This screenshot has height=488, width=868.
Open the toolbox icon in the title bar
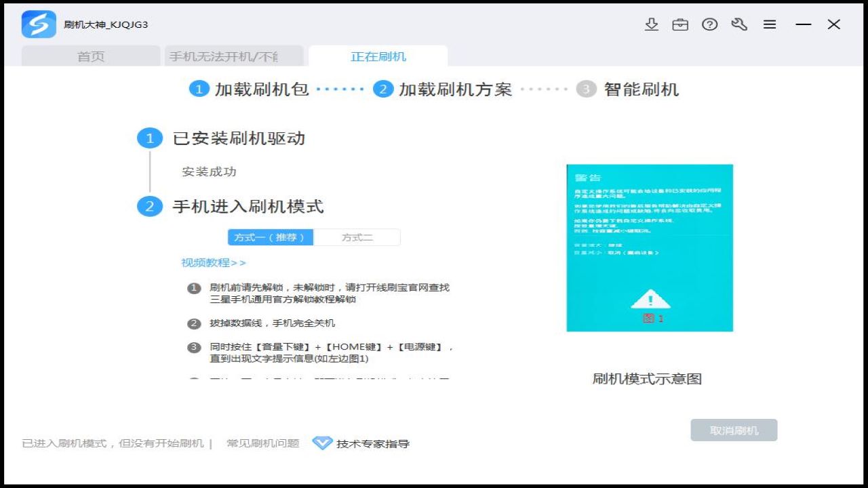(x=680, y=24)
